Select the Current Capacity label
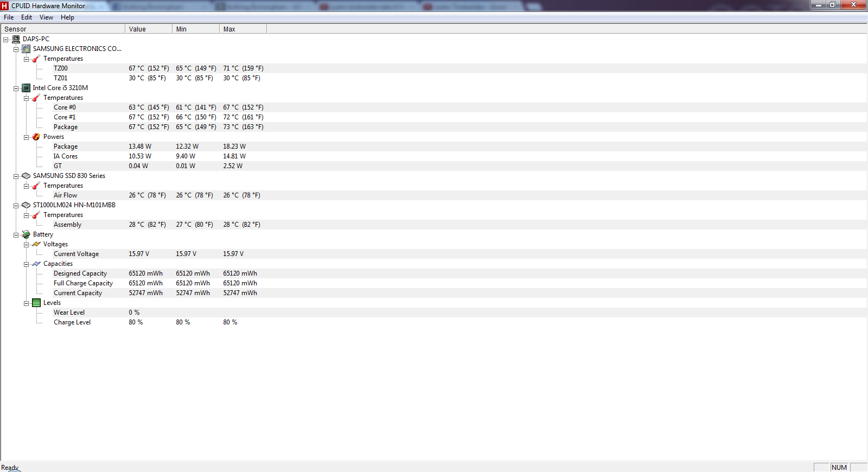This screenshot has width=868, height=472. tap(78, 293)
